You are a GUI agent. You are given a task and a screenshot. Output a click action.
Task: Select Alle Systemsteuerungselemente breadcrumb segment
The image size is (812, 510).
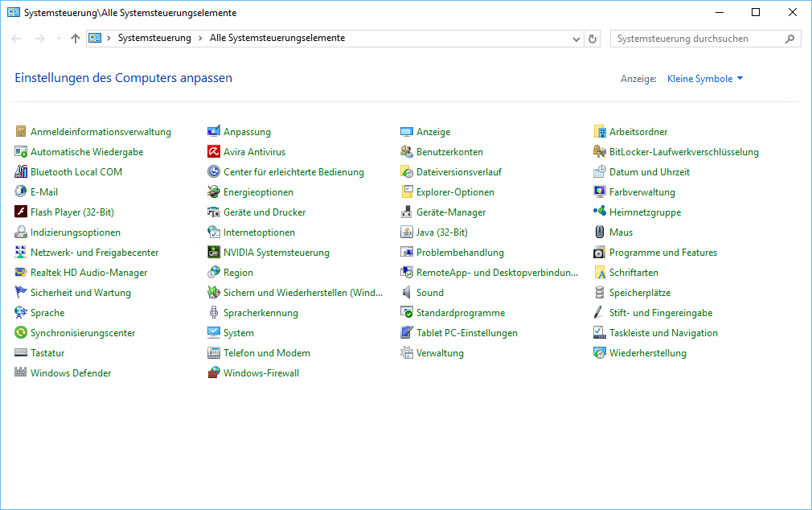tap(277, 39)
